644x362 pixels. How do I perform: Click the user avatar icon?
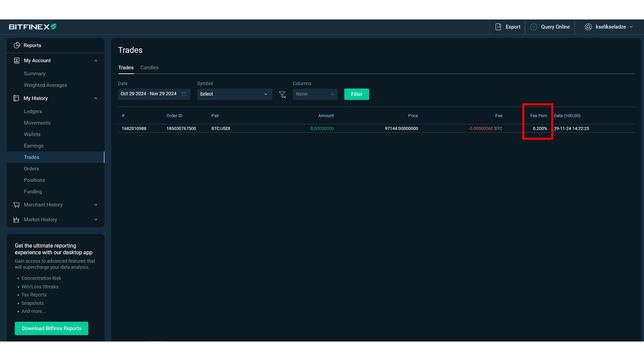coord(588,27)
